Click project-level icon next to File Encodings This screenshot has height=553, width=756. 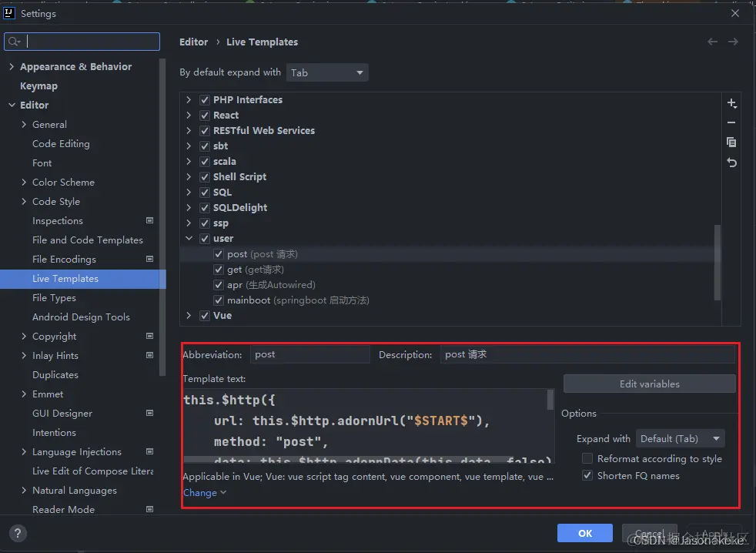click(149, 259)
